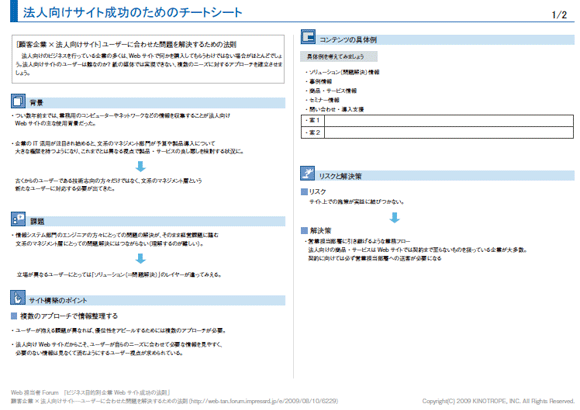Click the down arrow in 課題 section
This screenshot has width=580, height=410.
point(141,258)
